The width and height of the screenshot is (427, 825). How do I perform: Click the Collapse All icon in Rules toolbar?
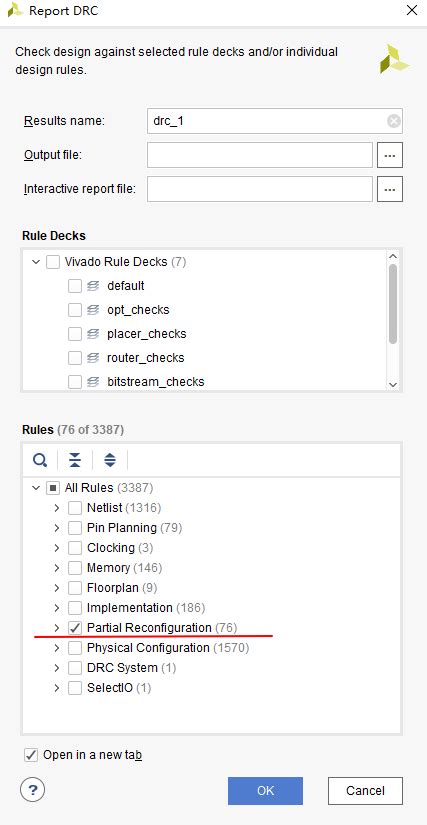coord(75,460)
